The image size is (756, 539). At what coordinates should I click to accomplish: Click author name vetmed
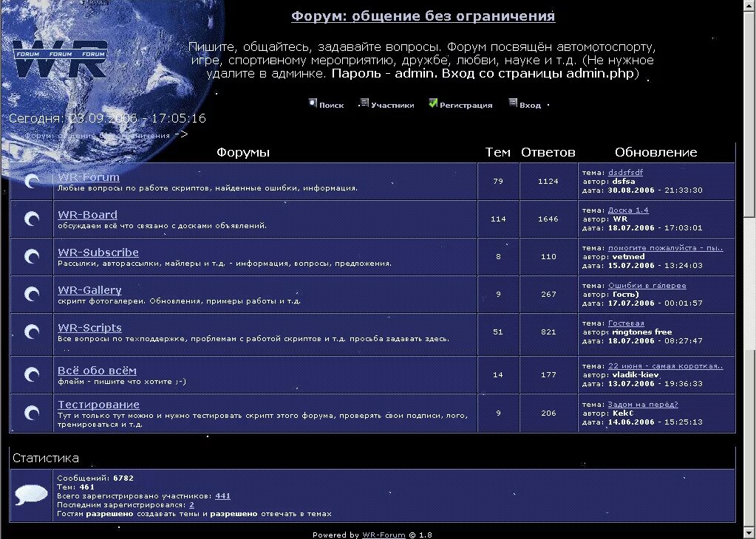(628, 257)
